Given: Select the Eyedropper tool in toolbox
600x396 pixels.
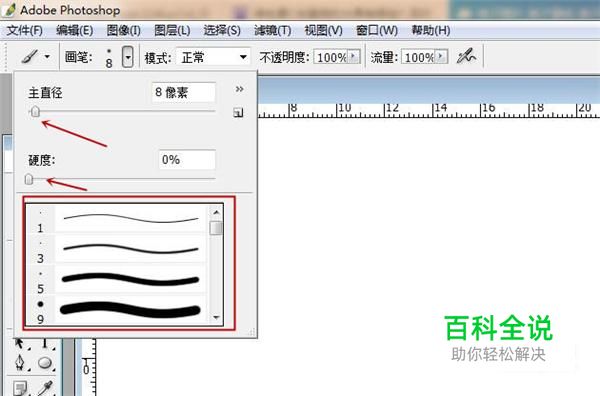Looking at the screenshot, I should (x=45, y=388).
